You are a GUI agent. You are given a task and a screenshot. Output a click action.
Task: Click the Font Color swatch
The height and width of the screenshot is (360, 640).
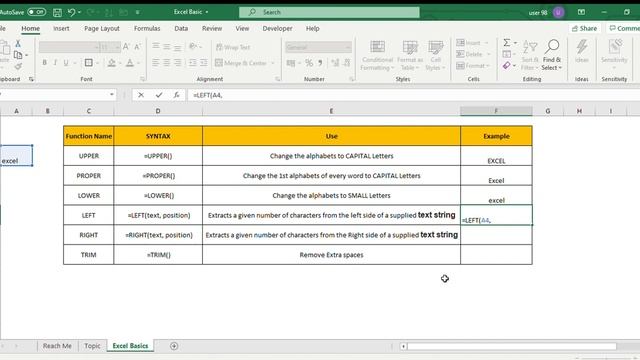[130, 63]
